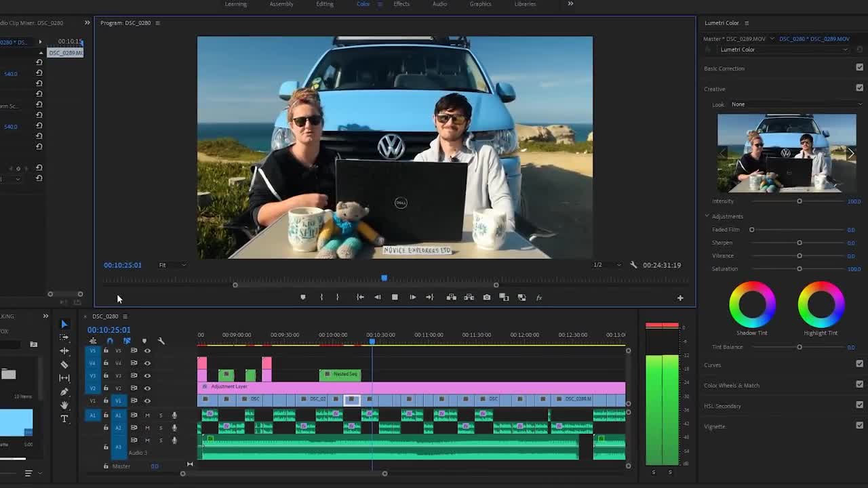Toggle Color Wheels & Match checkbox
Screen dimensions: 868x488
pos(860,384)
